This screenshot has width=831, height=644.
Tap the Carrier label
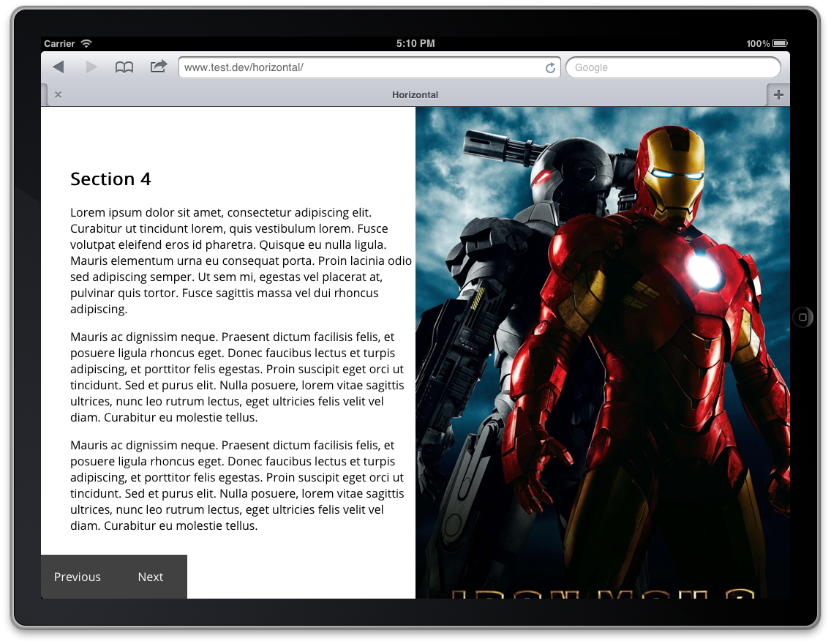tap(59, 43)
